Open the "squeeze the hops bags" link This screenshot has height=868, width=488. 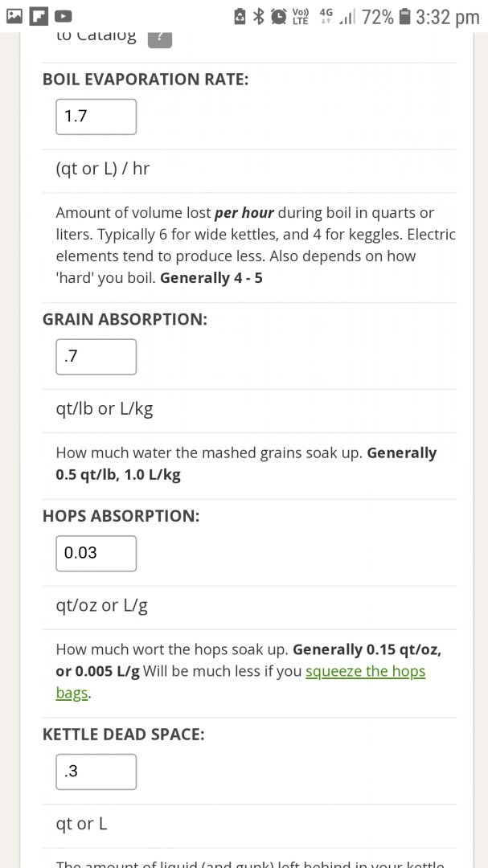pyautogui.click(x=365, y=671)
